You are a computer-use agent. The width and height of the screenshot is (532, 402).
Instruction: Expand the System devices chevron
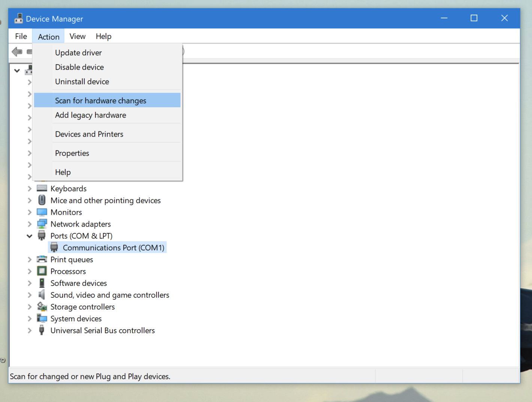coord(30,319)
